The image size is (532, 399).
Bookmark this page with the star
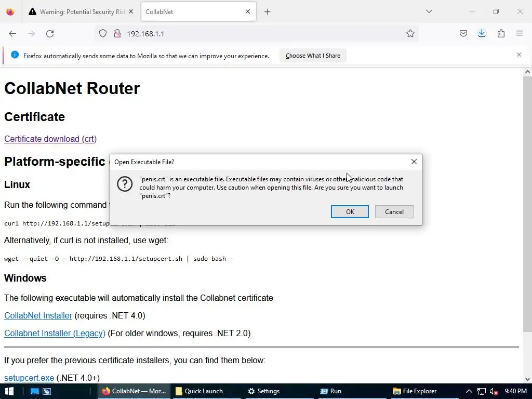(x=410, y=34)
